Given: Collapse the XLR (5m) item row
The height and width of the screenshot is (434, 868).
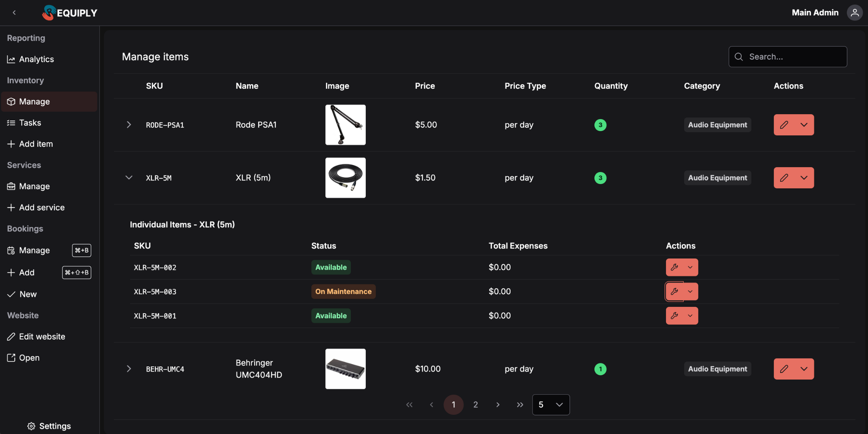Looking at the screenshot, I should coord(128,178).
